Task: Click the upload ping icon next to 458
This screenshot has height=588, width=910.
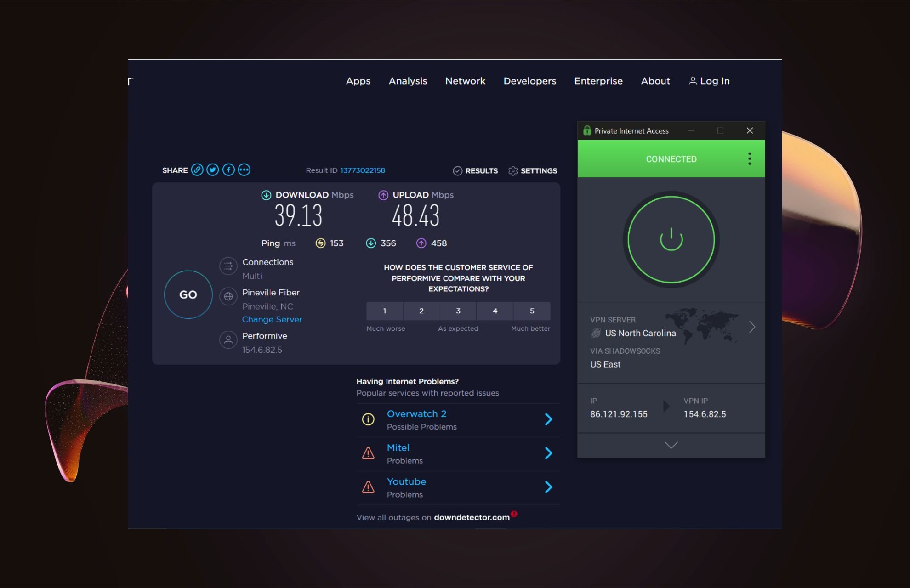Action: (x=421, y=243)
